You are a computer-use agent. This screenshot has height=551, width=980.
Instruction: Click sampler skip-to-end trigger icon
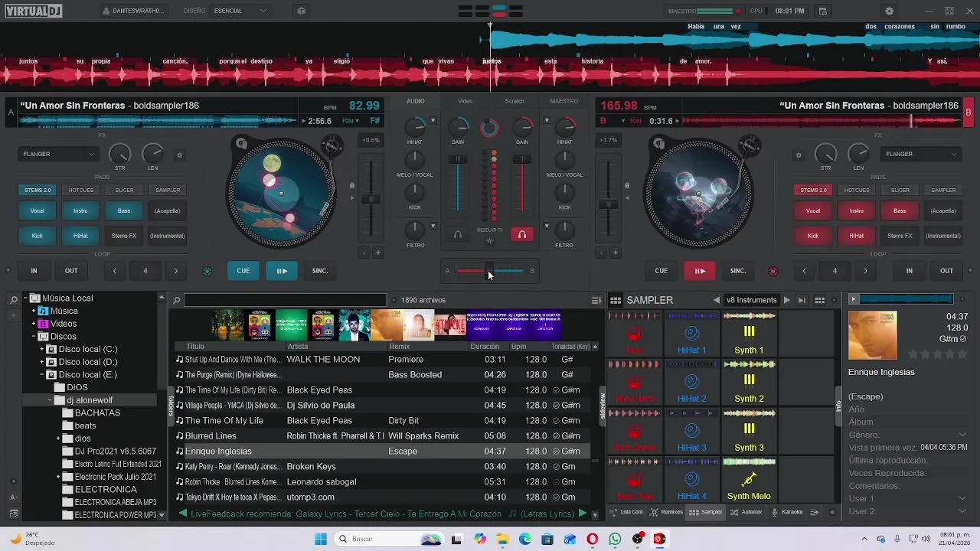click(802, 301)
